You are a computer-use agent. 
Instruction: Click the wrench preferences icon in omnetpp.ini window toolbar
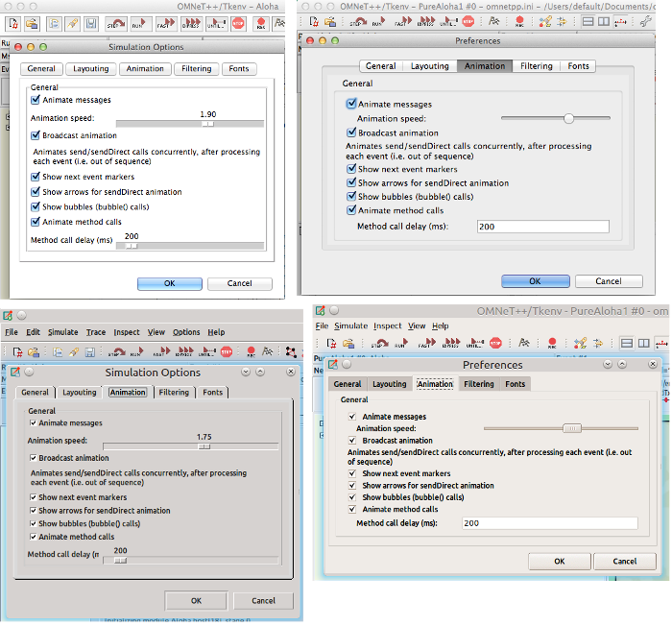pyautogui.click(x=645, y=21)
